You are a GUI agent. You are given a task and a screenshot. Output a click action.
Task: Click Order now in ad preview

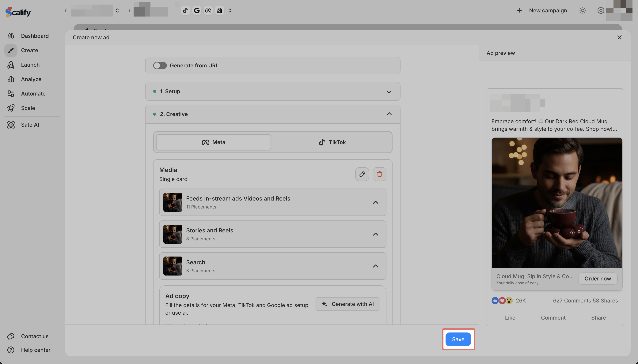click(x=598, y=279)
